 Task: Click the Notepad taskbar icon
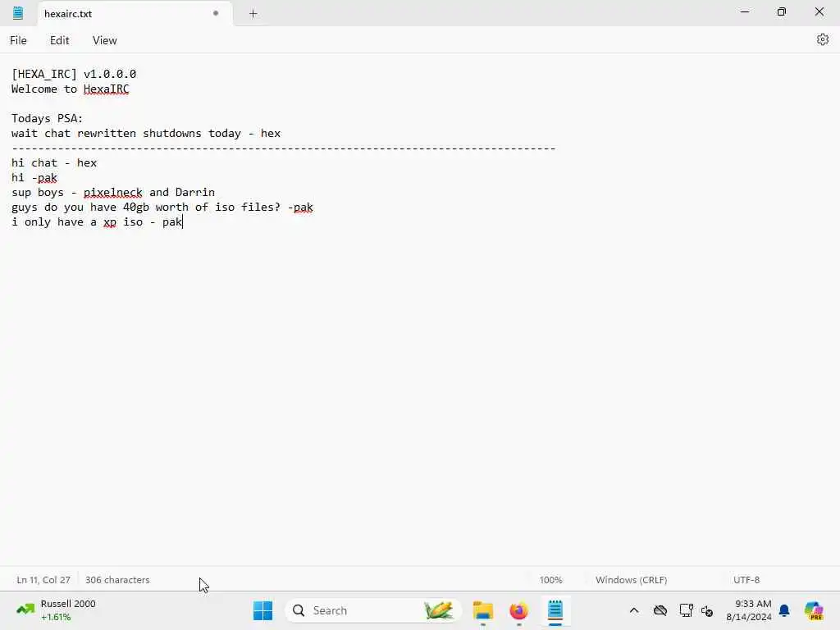click(555, 610)
